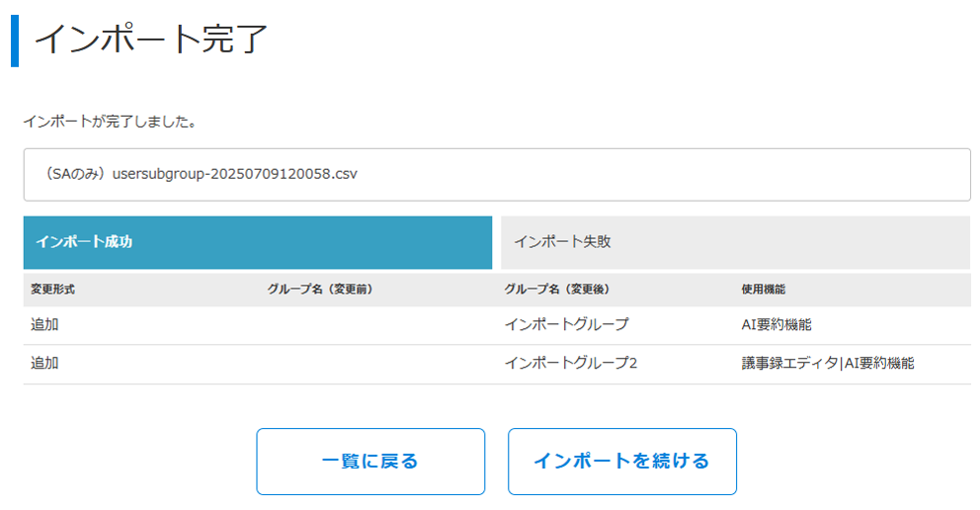980x510 pixels.
Task: Click empty 変更前 cell in インポートグループ2 row
Action: pos(375,364)
